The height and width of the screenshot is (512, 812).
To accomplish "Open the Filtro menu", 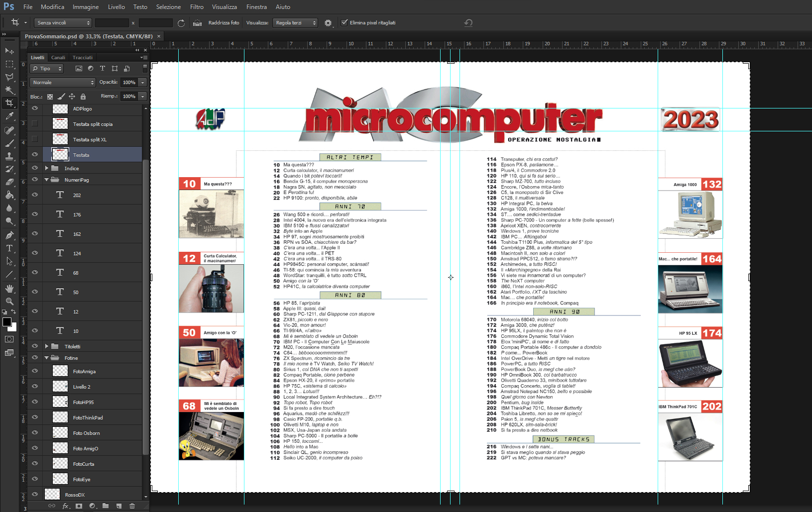I will (197, 7).
